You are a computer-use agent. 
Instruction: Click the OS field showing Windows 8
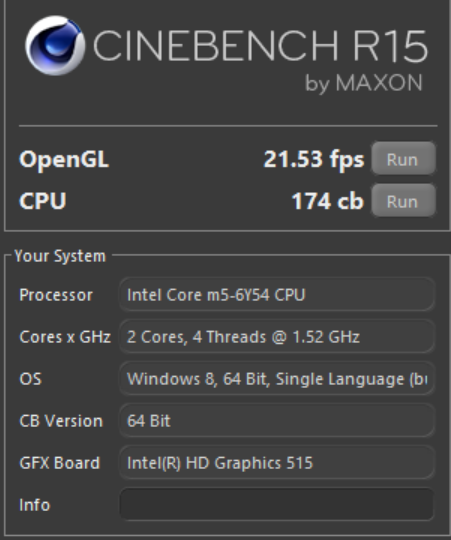(277, 379)
